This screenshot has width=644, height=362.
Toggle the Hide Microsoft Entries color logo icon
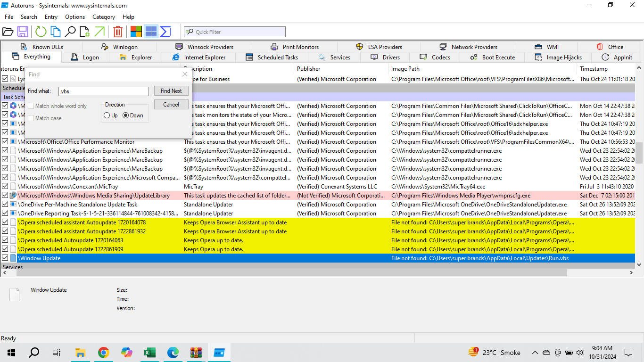point(136,32)
